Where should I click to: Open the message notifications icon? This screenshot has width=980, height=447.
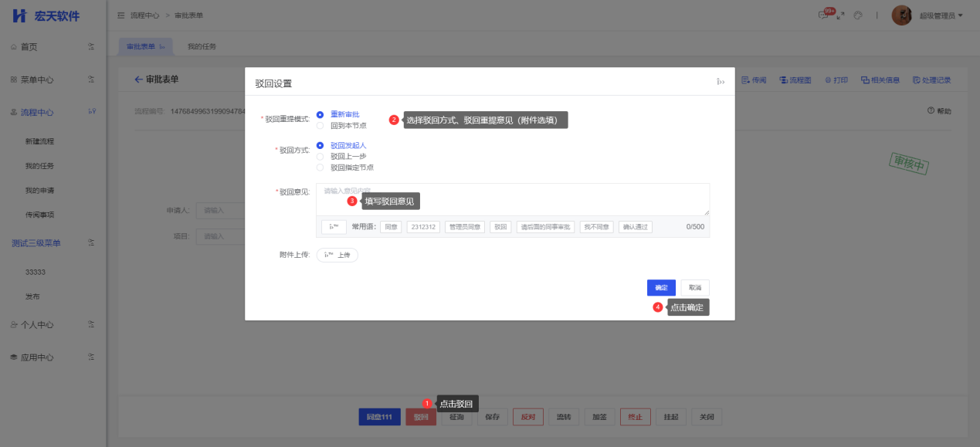coord(824,15)
